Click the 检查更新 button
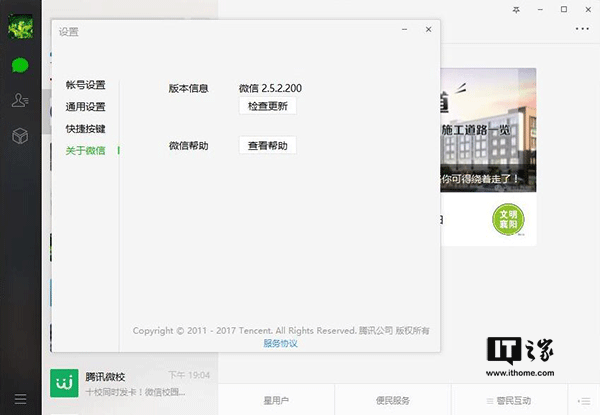 267,106
